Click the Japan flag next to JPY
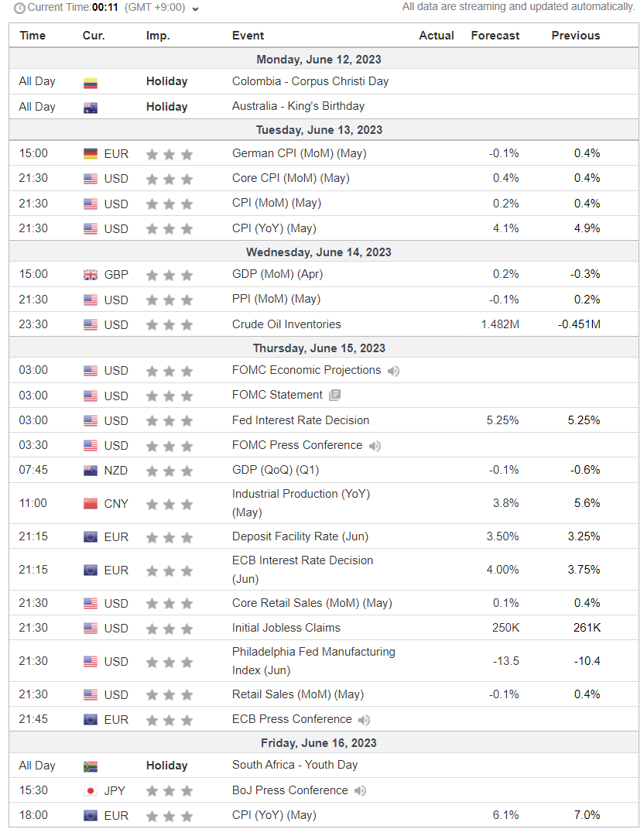The width and height of the screenshot is (644, 836). point(91,791)
